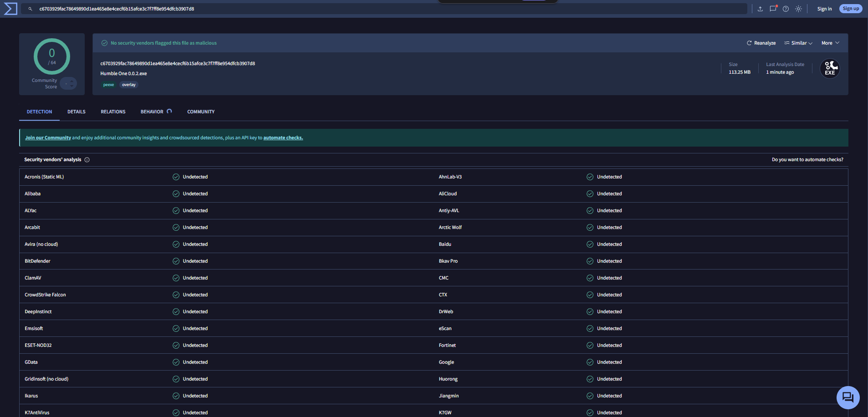Click the overlay tag
Screen dimensions: 868x417
(x=129, y=85)
